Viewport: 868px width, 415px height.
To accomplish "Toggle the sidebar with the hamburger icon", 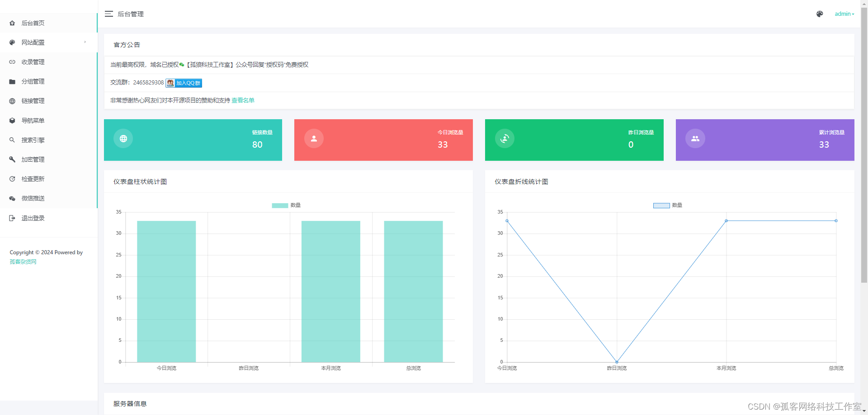I will pyautogui.click(x=109, y=14).
